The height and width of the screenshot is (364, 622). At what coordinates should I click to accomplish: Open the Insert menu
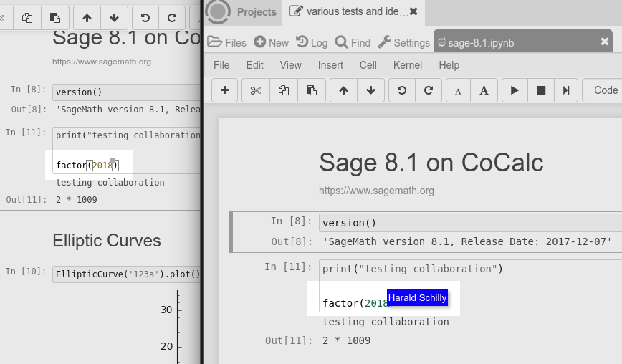(330, 65)
